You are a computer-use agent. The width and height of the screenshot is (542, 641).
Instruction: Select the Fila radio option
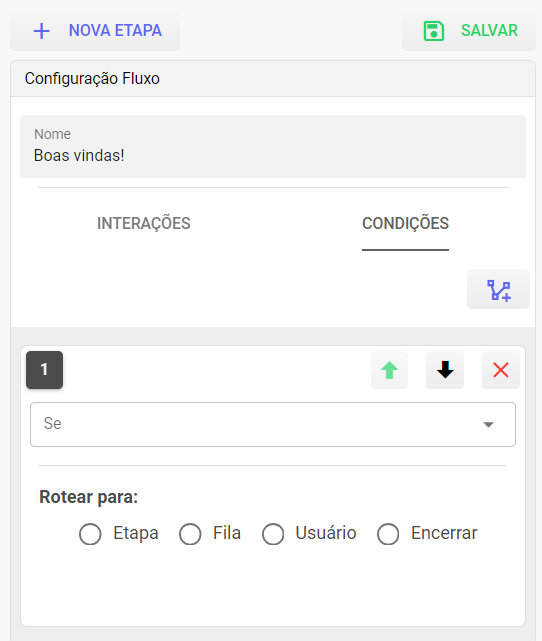[x=190, y=534]
